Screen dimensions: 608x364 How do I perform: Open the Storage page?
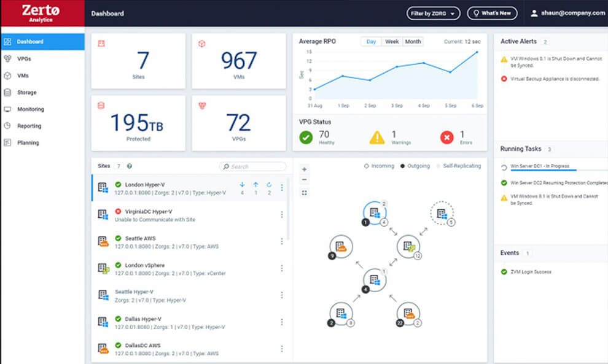[x=28, y=92]
